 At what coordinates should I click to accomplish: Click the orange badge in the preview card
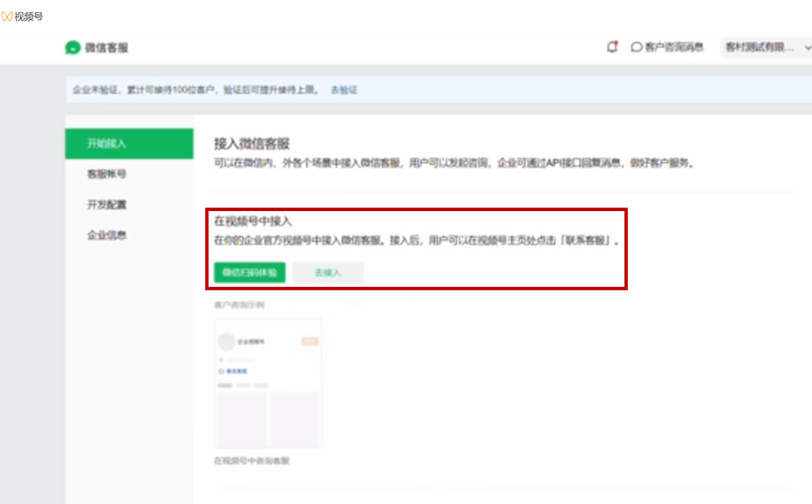[310, 342]
